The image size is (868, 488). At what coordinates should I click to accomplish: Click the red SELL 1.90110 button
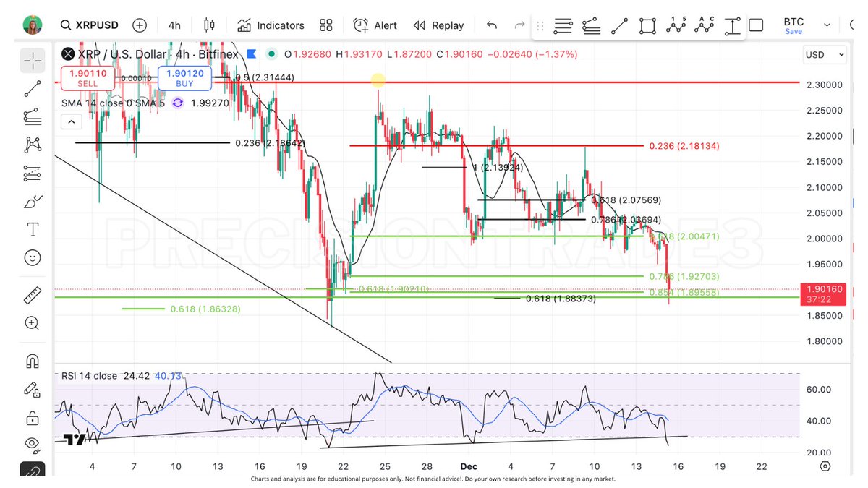point(88,78)
